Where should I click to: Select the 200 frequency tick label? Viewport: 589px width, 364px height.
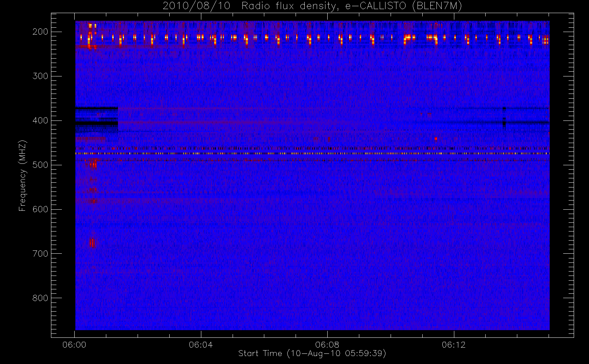point(40,32)
